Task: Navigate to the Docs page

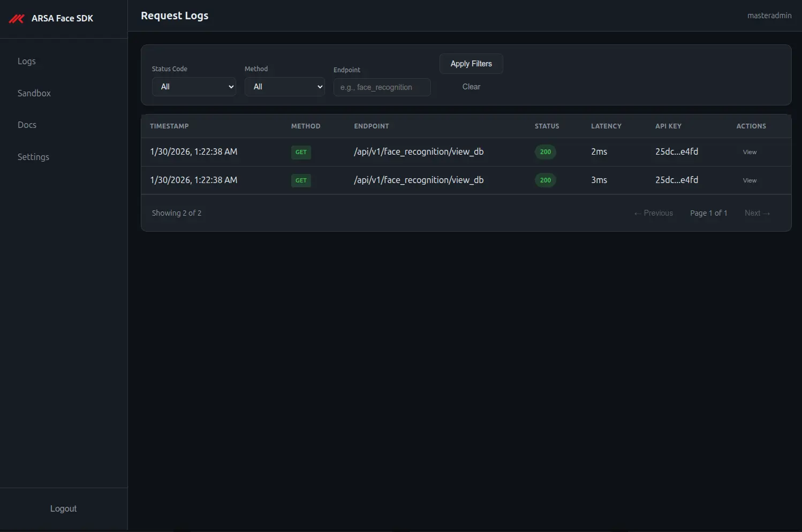Action: pyautogui.click(x=27, y=125)
